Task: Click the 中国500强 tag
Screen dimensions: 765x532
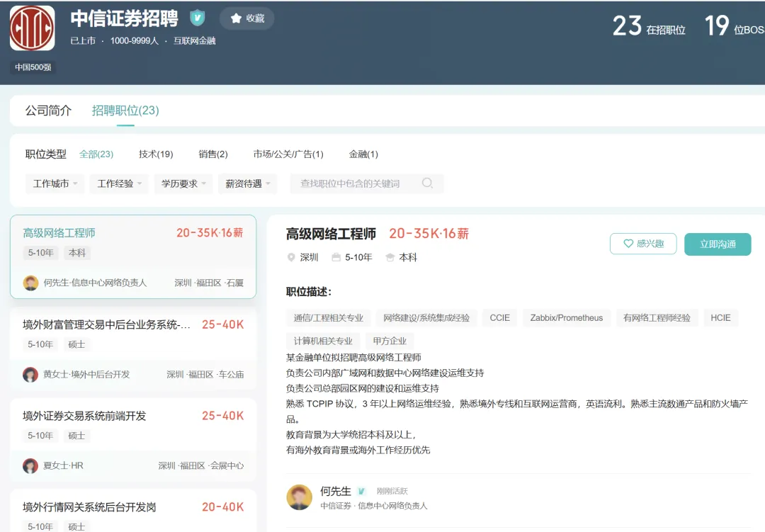Action: tap(33, 67)
